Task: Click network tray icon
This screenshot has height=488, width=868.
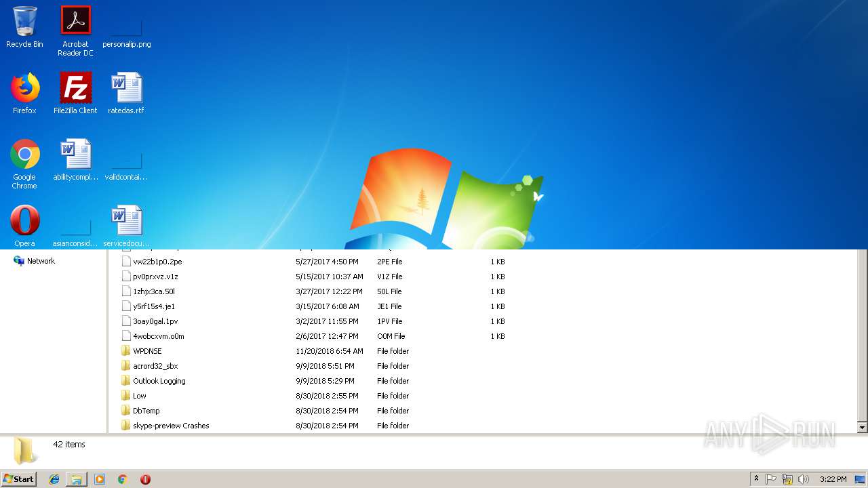Action: click(x=787, y=479)
